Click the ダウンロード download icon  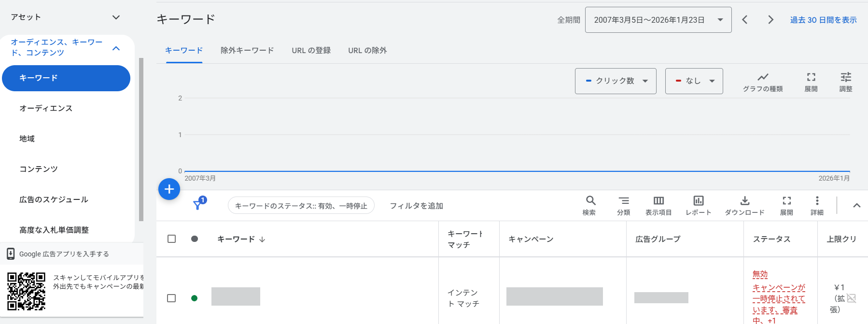click(x=744, y=201)
